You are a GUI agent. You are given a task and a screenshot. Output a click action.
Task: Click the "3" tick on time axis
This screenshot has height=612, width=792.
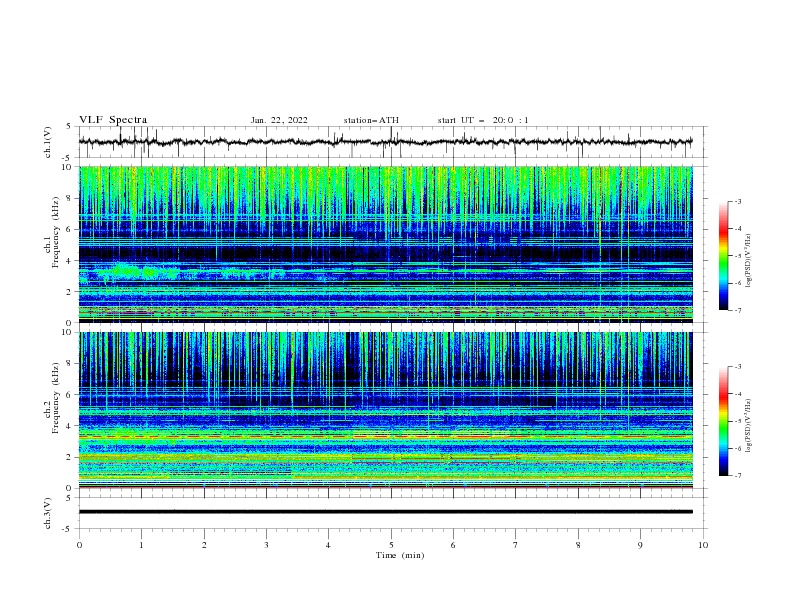tap(266, 545)
